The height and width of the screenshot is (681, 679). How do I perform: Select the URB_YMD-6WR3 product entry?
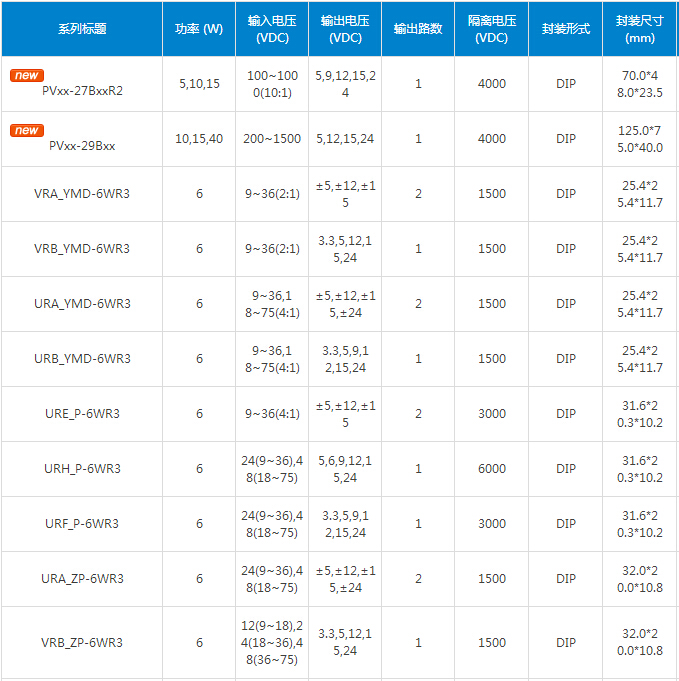pos(82,359)
